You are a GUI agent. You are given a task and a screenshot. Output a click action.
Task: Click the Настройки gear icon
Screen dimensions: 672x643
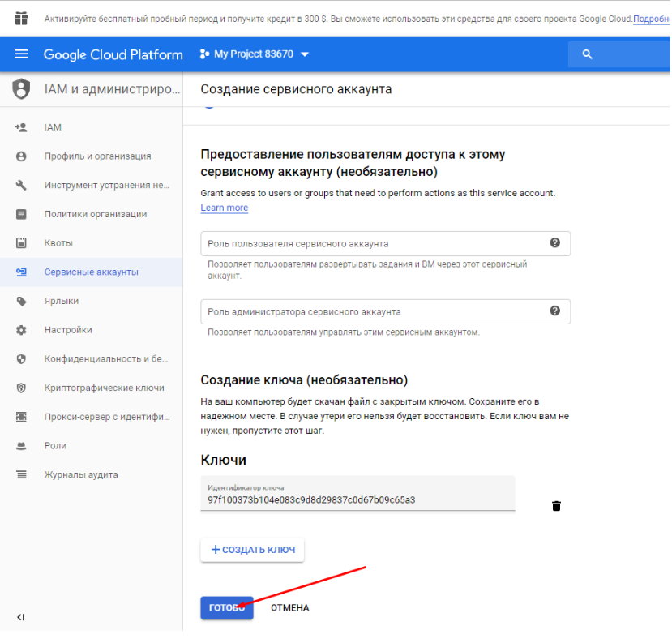(x=21, y=330)
